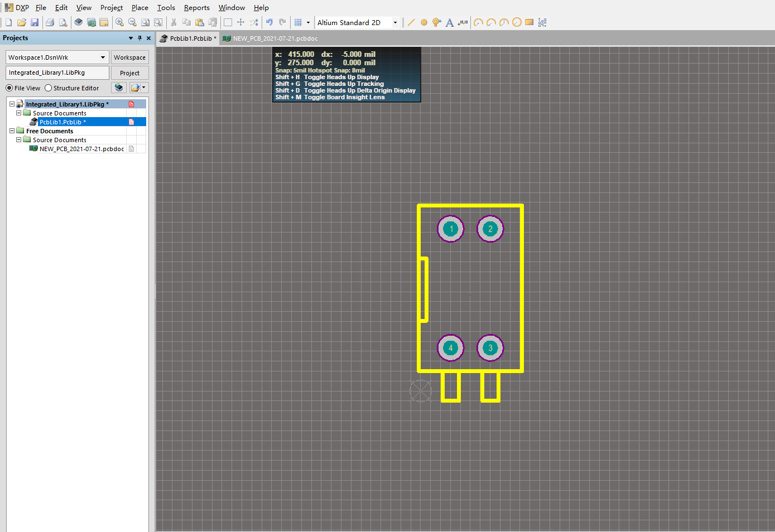Click the Project button

click(129, 73)
